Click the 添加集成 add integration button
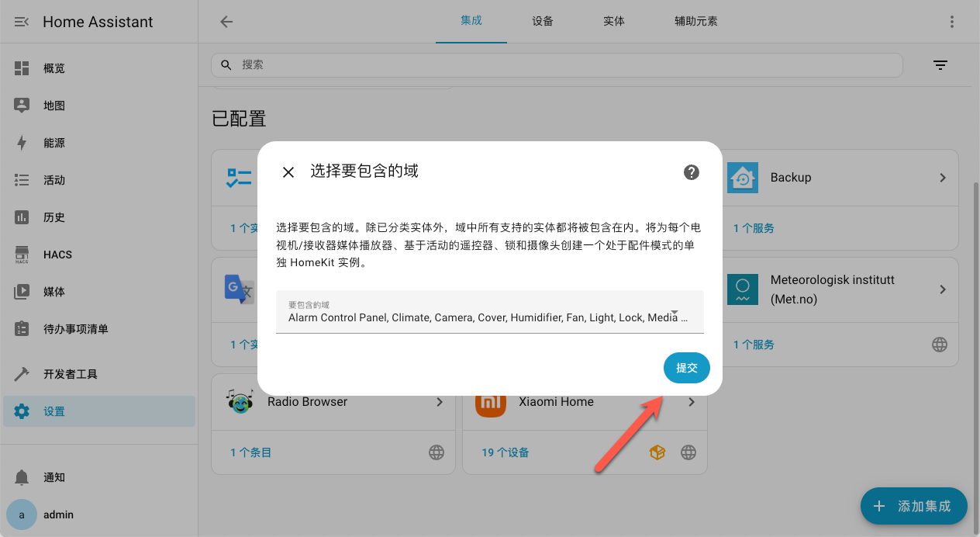 913,506
